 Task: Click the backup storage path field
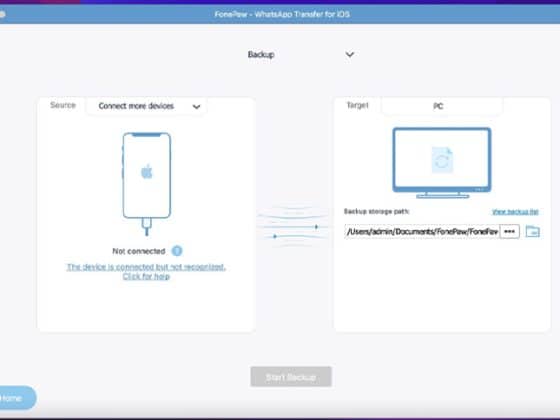pyautogui.click(x=422, y=232)
